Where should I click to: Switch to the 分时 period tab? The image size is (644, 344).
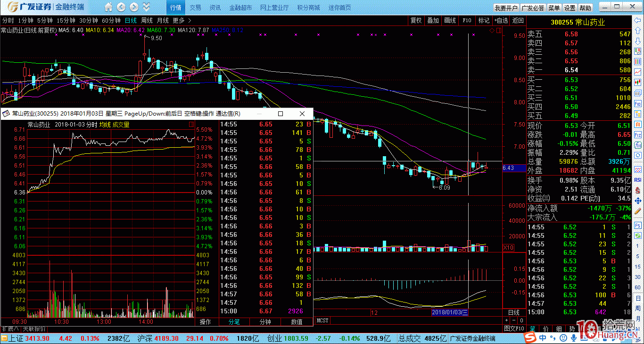[8, 20]
